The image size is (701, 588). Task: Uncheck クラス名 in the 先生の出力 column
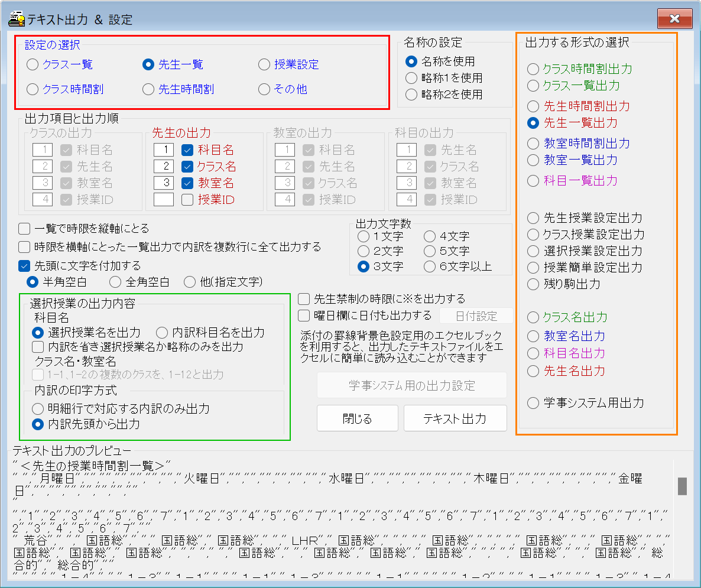(x=188, y=167)
